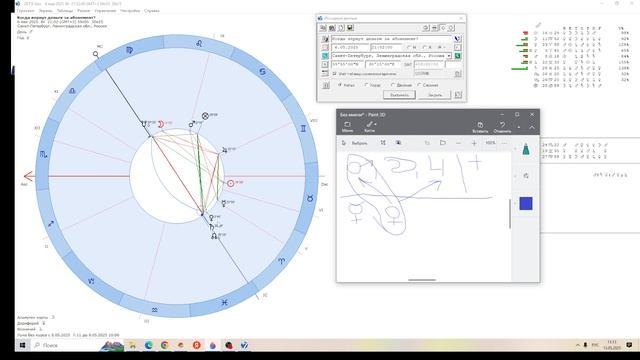Image resolution: width=640 pixels, height=360 pixels.
Task: Click the Leo sign on the zodiac ring
Action: pyautogui.click(x=199, y=43)
